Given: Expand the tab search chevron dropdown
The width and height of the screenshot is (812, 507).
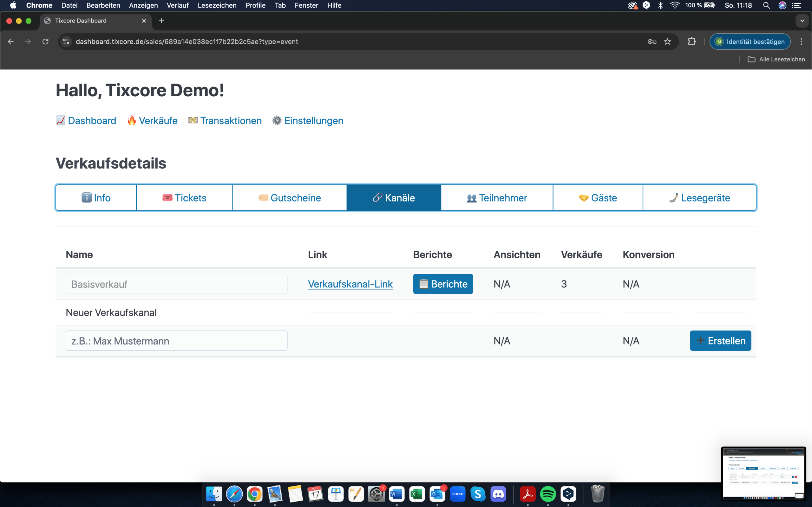Looking at the screenshot, I should 802,21.
